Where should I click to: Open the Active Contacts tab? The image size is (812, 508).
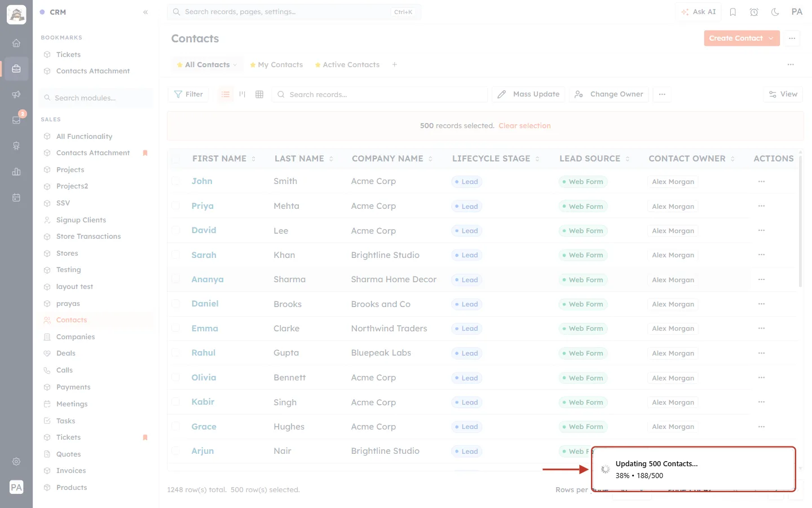(x=347, y=65)
